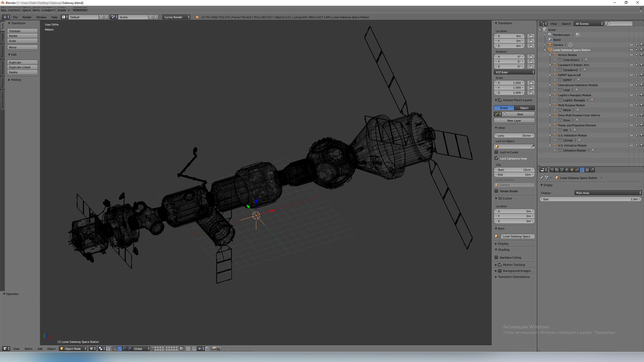Click the OpenGL render image camera icon
This screenshot has height=362, width=644.
214,349
